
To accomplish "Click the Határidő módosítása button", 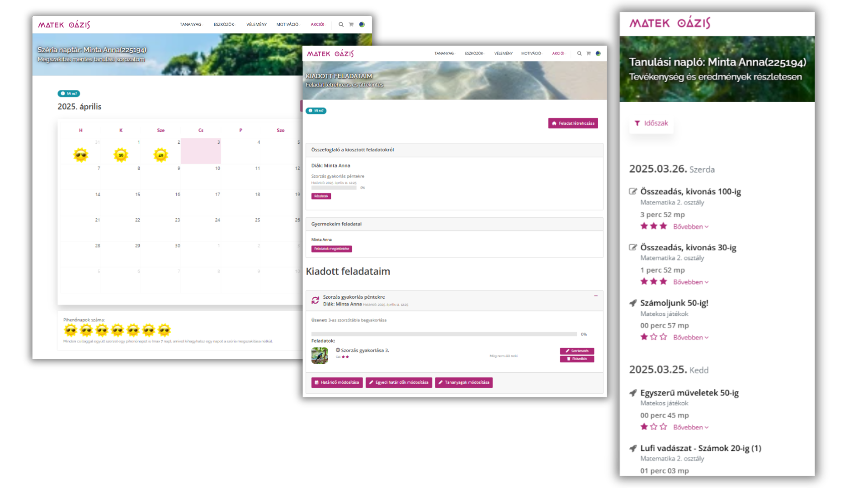I will (x=337, y=382).
